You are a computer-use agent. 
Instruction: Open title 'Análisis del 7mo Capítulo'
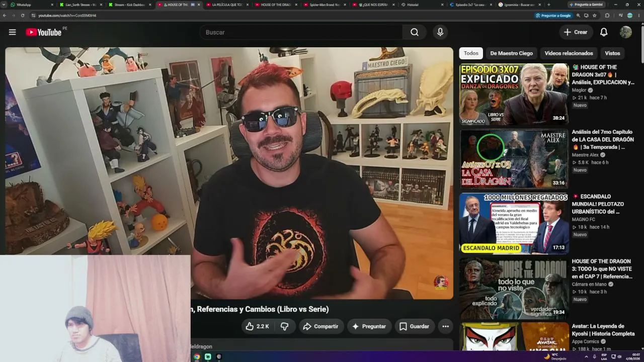point(603,139)
